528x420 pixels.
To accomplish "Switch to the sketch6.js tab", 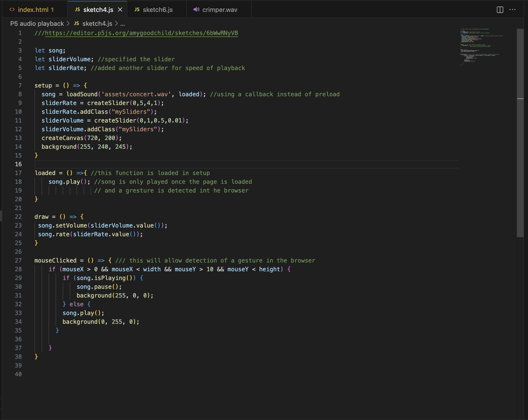I will pos(158,10).
